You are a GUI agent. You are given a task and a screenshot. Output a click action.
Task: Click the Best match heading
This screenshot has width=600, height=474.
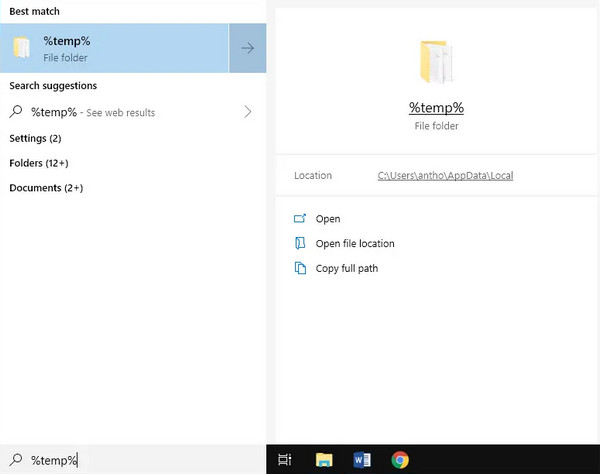[34, 11]
